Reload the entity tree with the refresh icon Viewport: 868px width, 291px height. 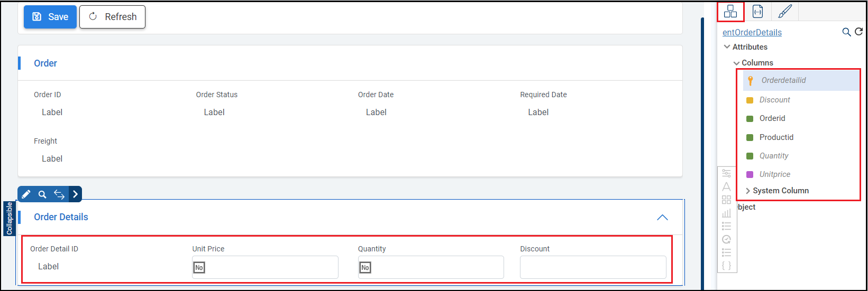pos(858,32)
